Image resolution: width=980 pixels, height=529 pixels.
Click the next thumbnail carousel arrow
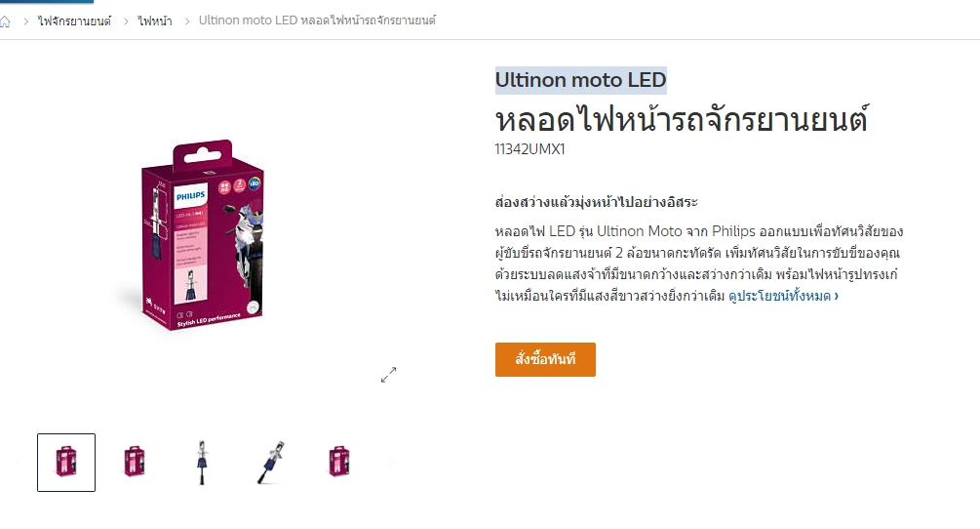click(x=390, y=463)
